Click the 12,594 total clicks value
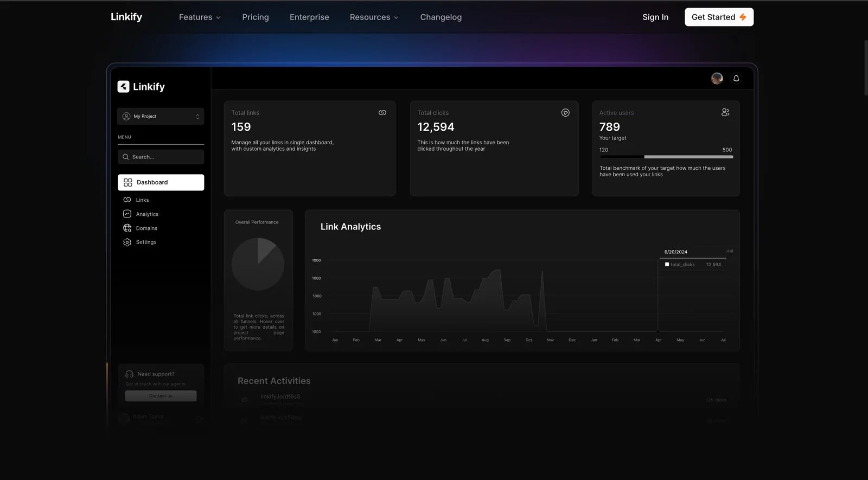This screenshot has height=480, width=868. 436,127
